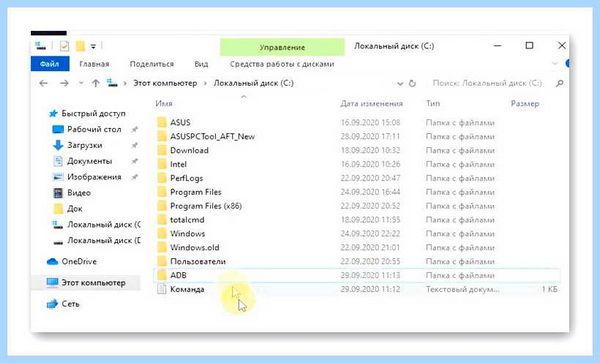600x363 pixels.
Task: Select the PerfLogs folder icon
Action: tap(162, 178)
